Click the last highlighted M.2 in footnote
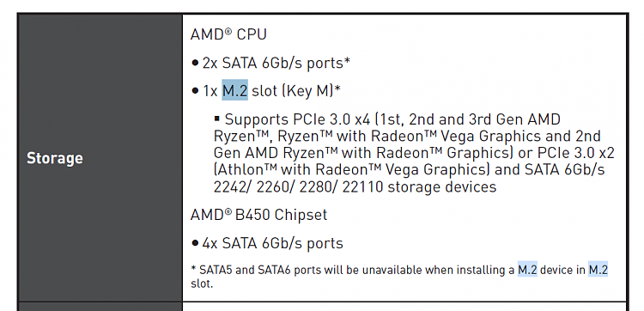The image size is (644, 311). [598, 270]
